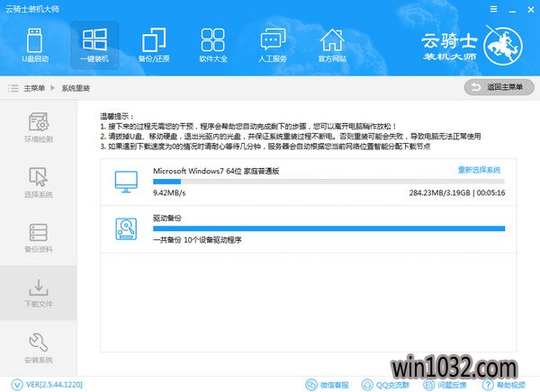Open the hamburger menu in title bar
Image resolution: width=540 pixels, height=392 pixels.
point(493,9)
